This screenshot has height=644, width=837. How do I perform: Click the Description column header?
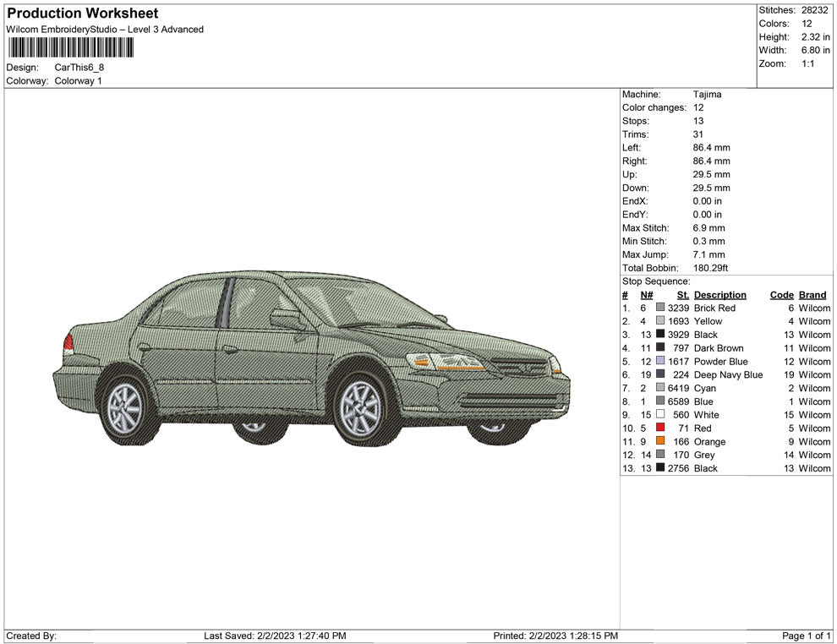[719, 295]
